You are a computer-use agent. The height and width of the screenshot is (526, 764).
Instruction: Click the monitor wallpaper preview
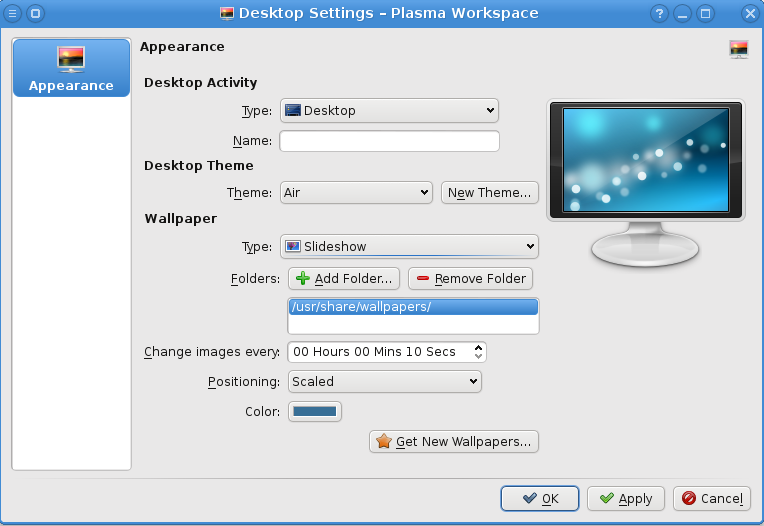point(646,160)
